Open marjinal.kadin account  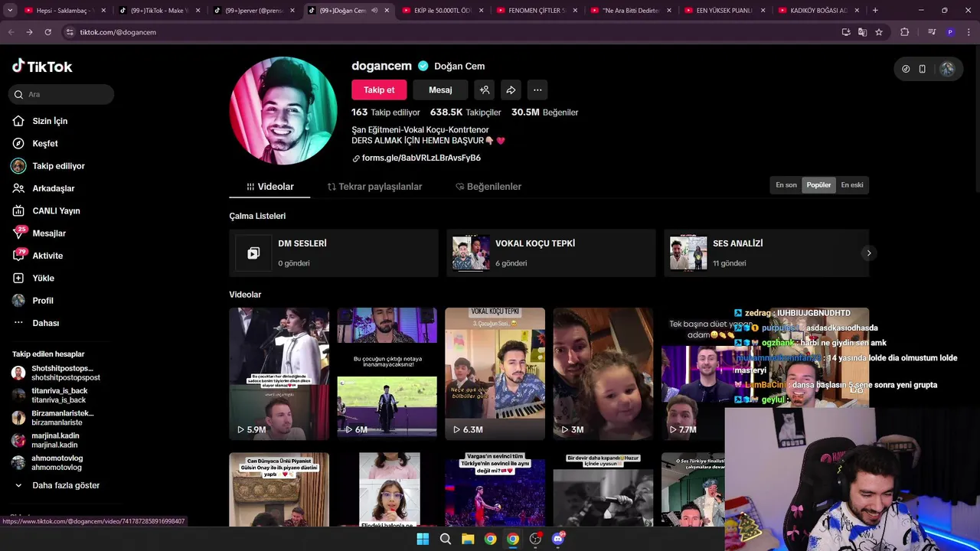pyautogui.click(x=46, y=440)
